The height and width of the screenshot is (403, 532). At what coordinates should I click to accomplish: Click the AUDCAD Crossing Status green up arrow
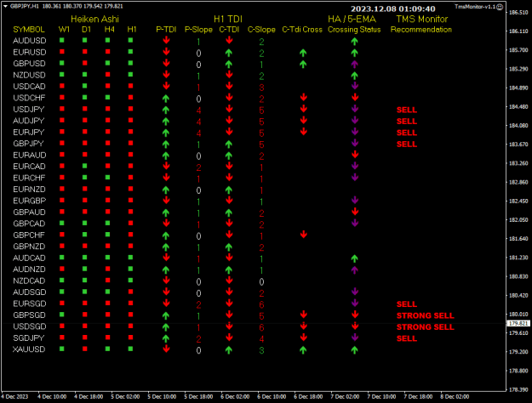click(355, 258)
